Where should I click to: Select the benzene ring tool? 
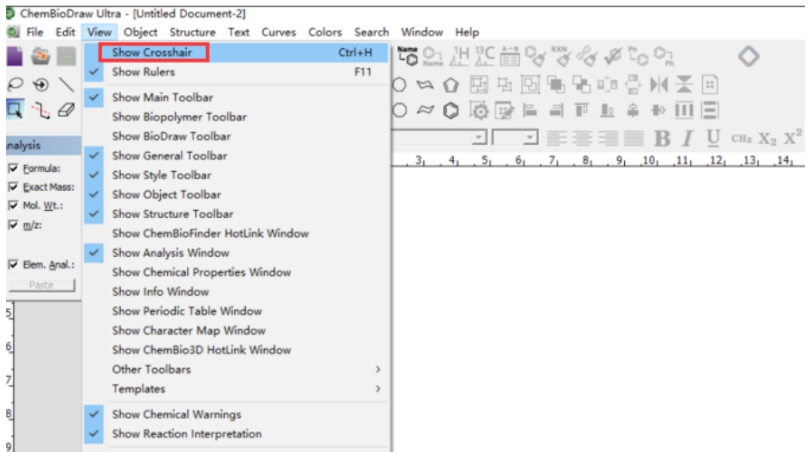450,110
